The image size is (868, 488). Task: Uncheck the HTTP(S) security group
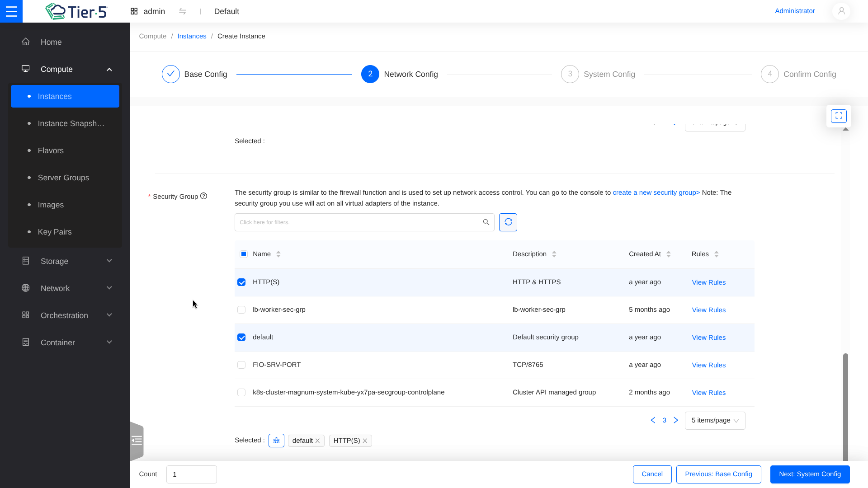coord(241,282)
